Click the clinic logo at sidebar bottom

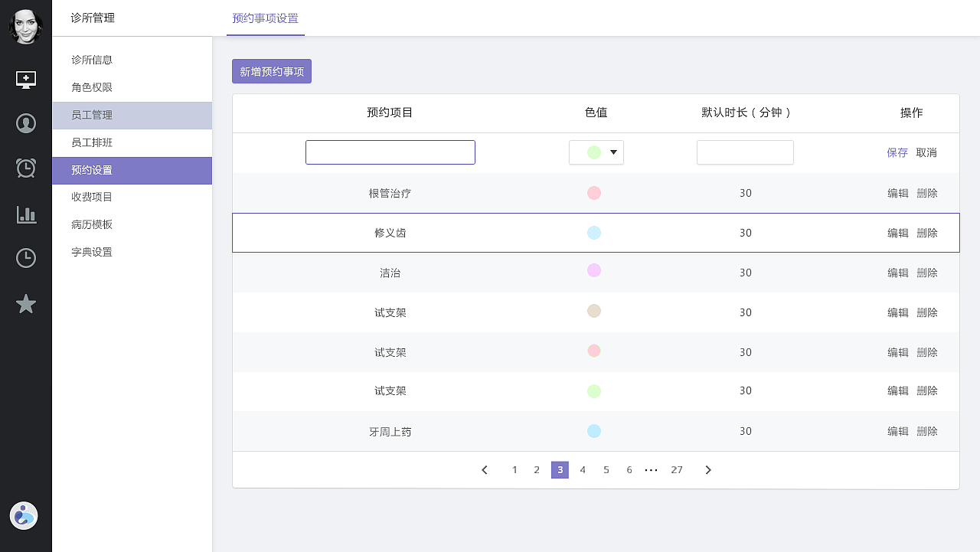(x=24, y=515)
